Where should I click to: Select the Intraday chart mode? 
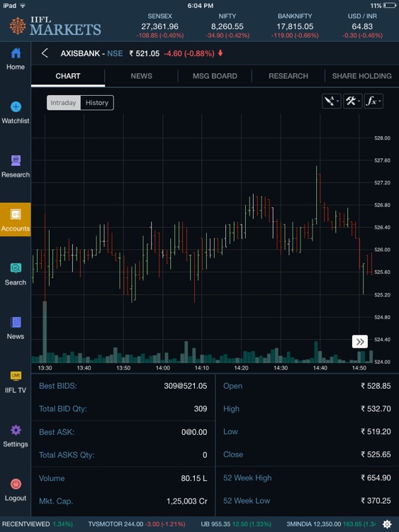(63, 102)
